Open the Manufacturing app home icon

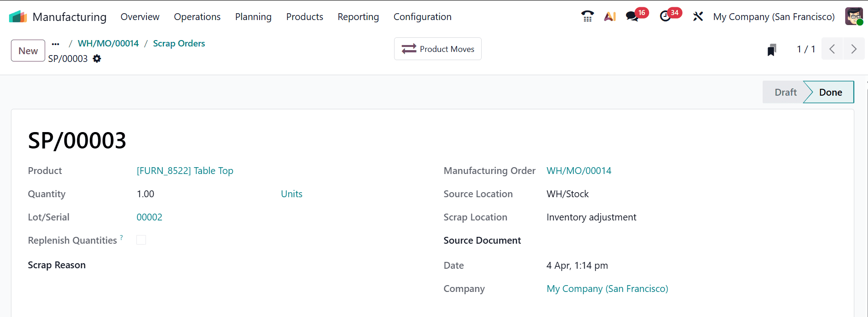(18, 17)
